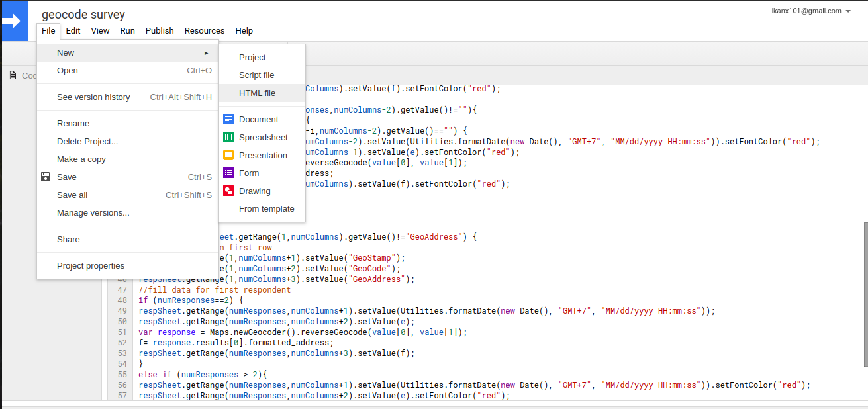The width and height of the screenshot is (868, 409).
Task: Click the floppy disk Save icon
Action: click(x=46, y=177)
